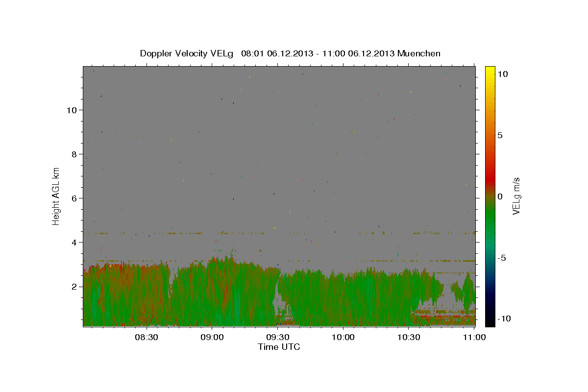Click the 11:00 time tick label
Image resolution: width=588 pixels, height=392 pixels.
click(474, 337)
